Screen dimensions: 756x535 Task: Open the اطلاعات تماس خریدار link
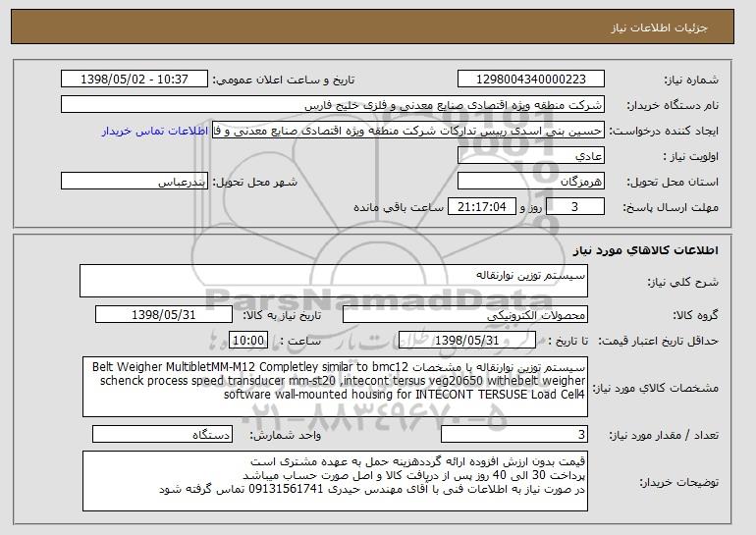[x=155, y=131]
